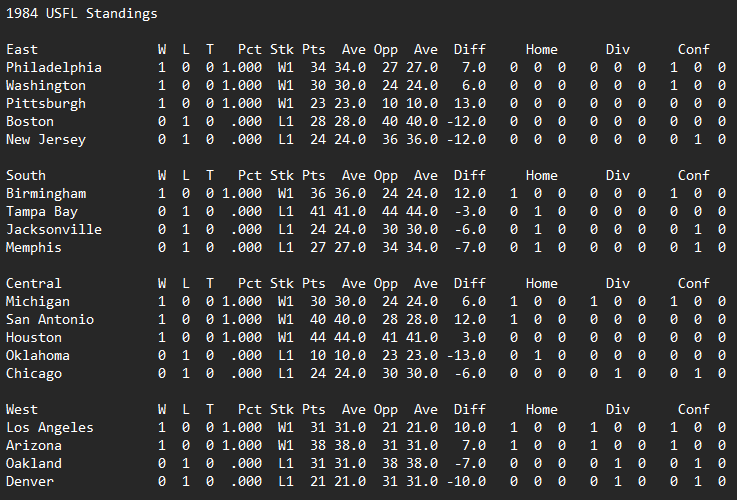
Task: Select the Washington team row label
Action: tap(46, 86)
